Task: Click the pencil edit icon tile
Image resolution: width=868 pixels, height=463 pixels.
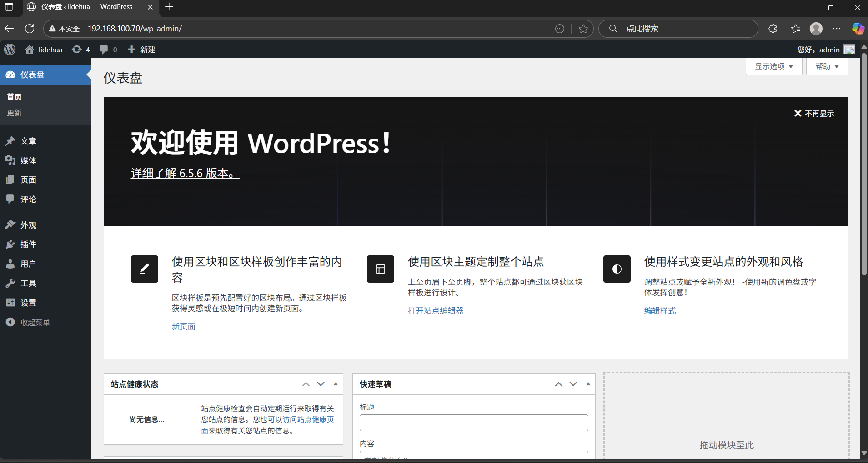Action: point(145,269)
